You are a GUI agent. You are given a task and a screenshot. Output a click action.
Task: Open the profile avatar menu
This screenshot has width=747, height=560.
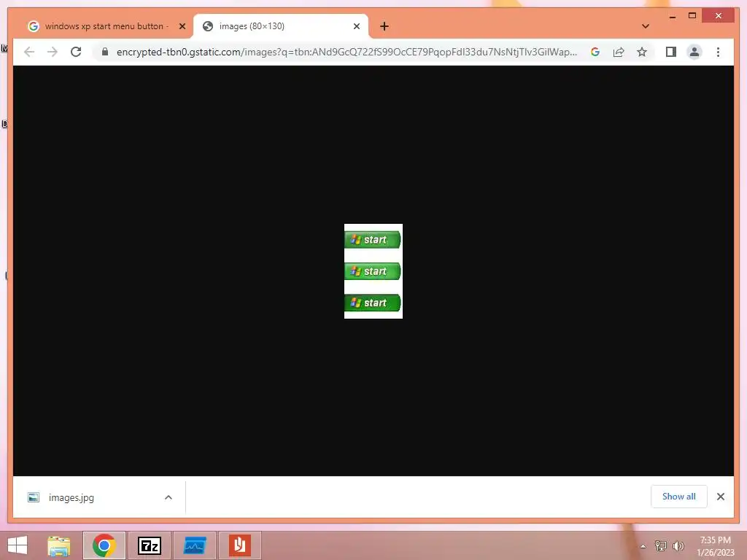(694, 52)
